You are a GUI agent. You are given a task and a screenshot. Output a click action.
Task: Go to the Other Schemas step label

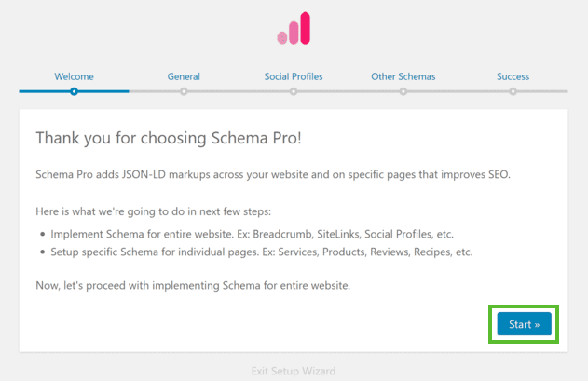click(403, 76)
